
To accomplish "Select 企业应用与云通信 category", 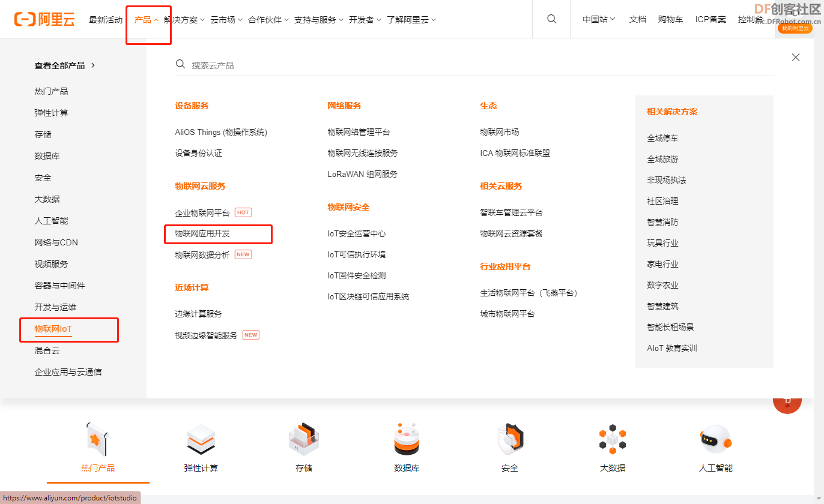I will [x=68, y=372].
